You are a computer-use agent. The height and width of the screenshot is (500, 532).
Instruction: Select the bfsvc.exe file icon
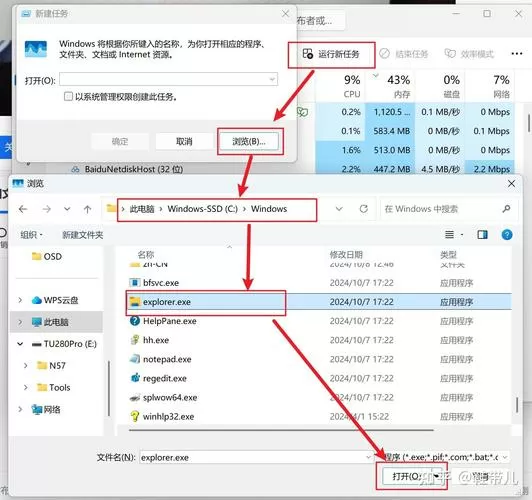click(x=135, y=283)
